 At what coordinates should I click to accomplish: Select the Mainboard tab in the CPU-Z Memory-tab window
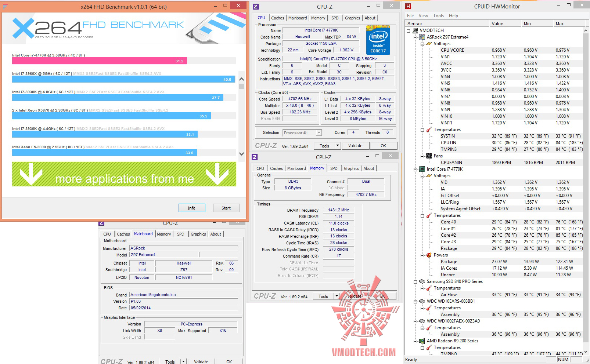pyautogui.click(x=296, y=168)
